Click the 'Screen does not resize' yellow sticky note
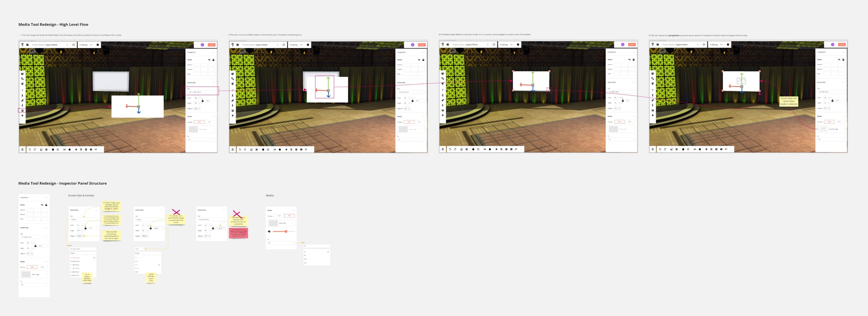 tap(789, 101)
